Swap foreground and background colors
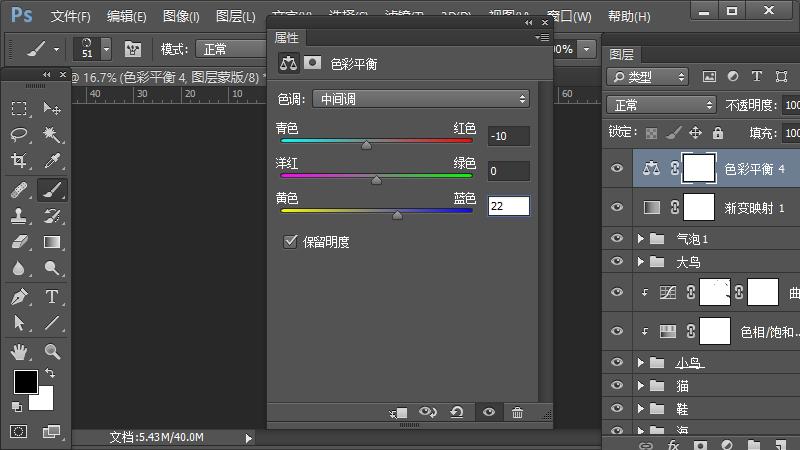800x450 pixels. click(50, 373)
